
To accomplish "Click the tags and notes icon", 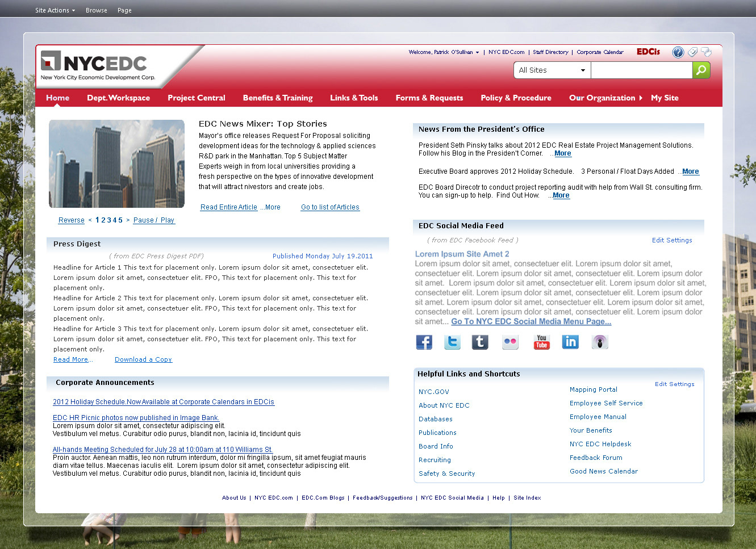I will coord(692,52).
